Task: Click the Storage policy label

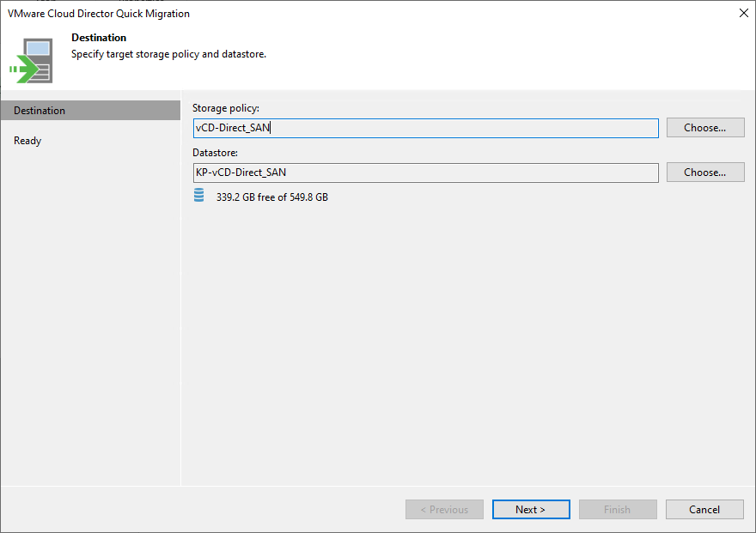Action: tap(223, 108)
